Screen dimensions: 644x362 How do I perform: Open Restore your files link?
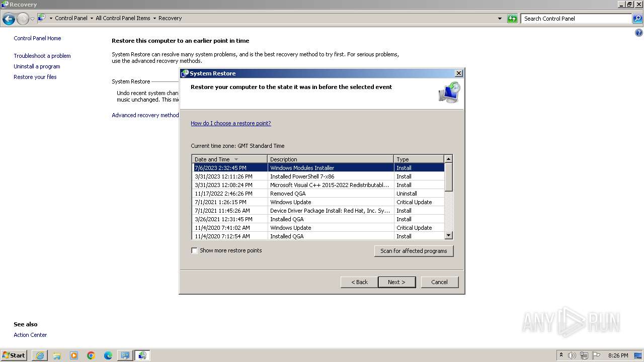35,77
